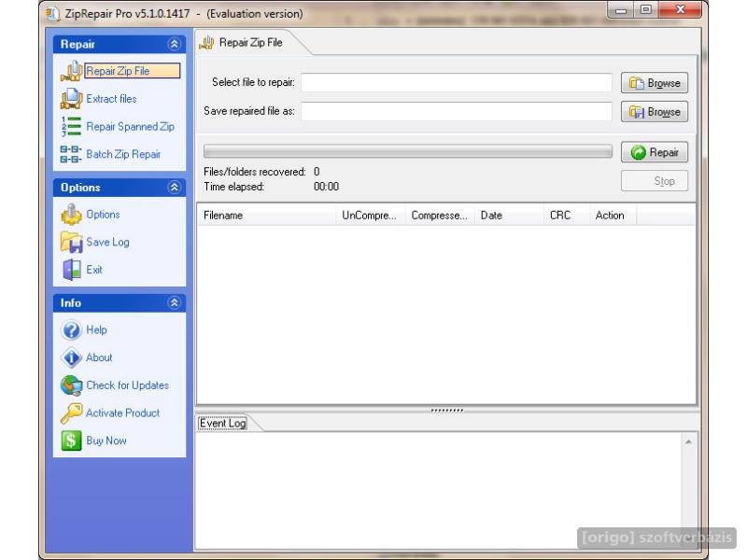Click the Repair Spanned Zip list icon
The image size is (747, 560).
click(x=72, y=127)
